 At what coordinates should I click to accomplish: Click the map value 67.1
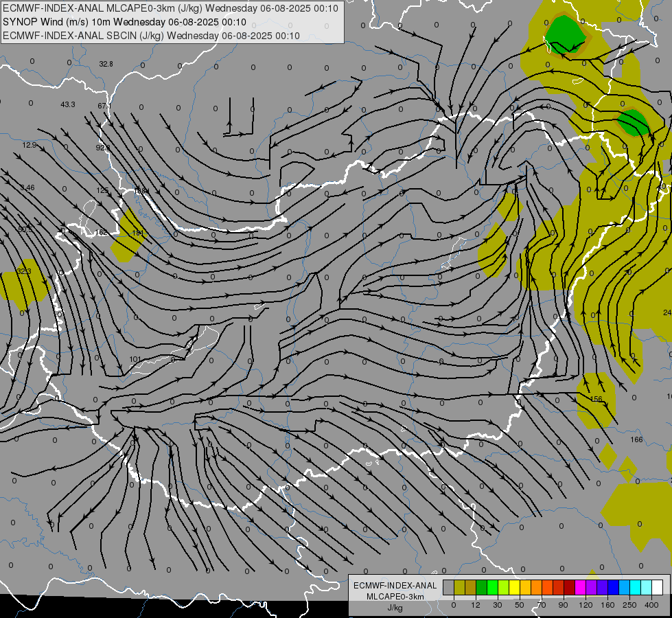[x=104, y=106]
